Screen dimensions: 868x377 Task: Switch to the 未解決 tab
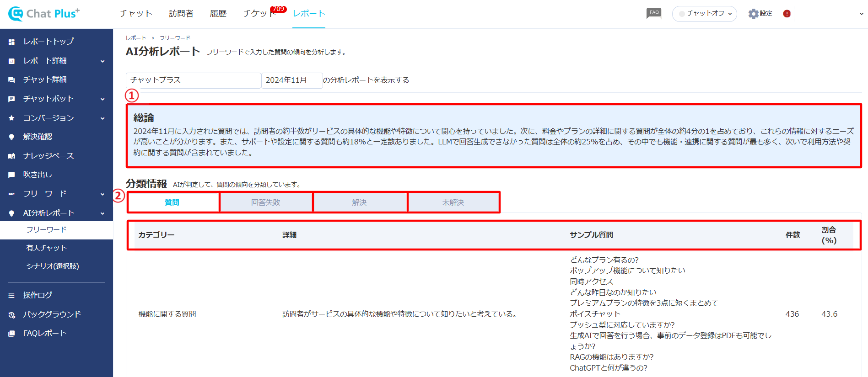453,202
